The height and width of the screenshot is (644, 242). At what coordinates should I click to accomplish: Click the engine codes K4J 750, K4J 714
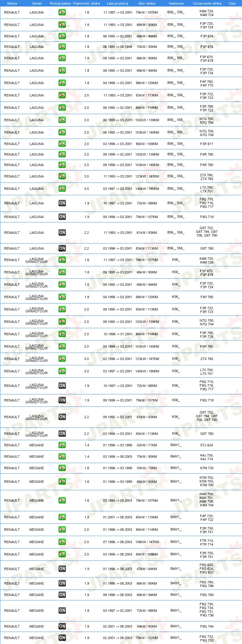click(x=207, y=457)
